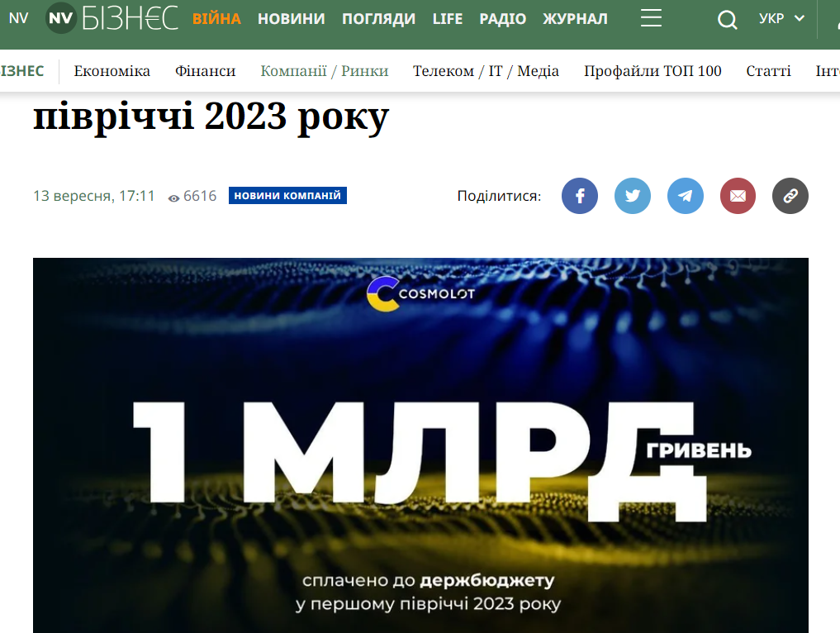Select Телеком / IT / Медіа subcategory
This screenshot has width=840, height=633.
click(486, 71)
